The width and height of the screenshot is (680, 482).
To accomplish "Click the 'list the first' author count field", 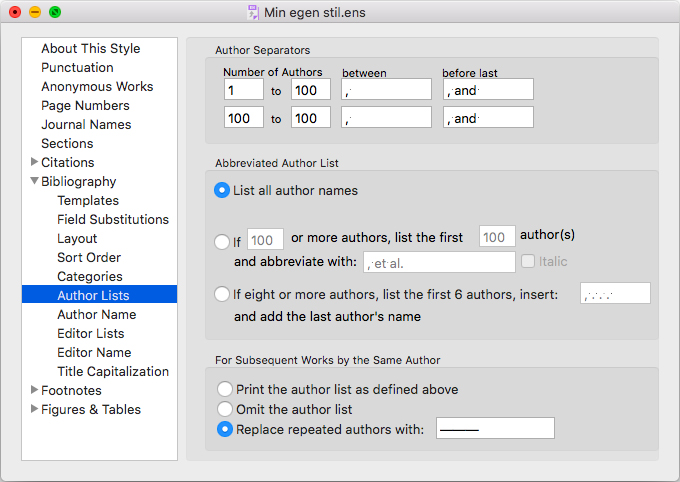I will 497,236.
